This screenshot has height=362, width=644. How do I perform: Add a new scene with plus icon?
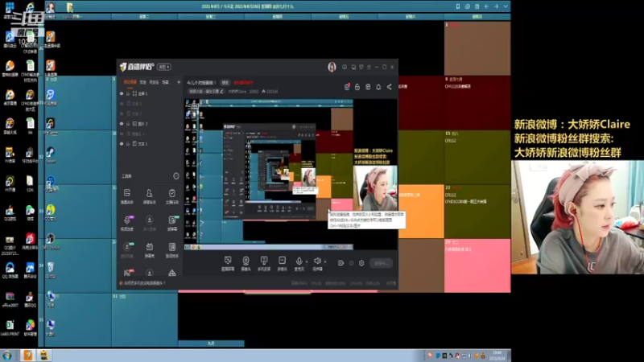(179, 82)
